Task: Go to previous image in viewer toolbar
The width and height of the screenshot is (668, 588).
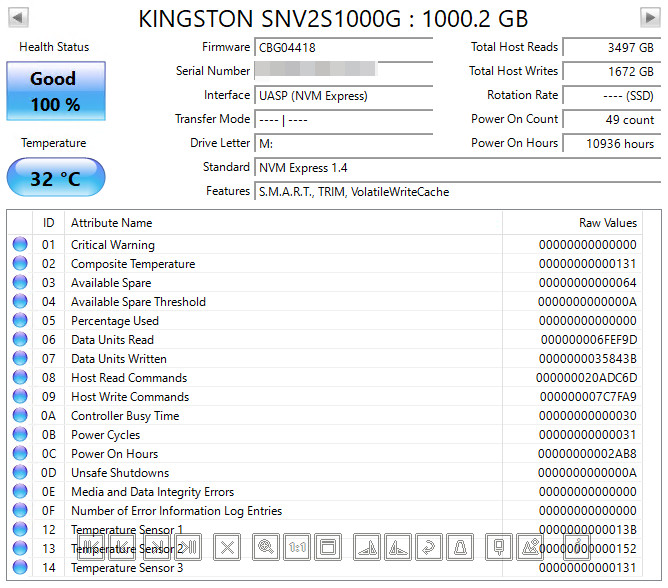Action: pyautogui.click(x=123, y=547)
